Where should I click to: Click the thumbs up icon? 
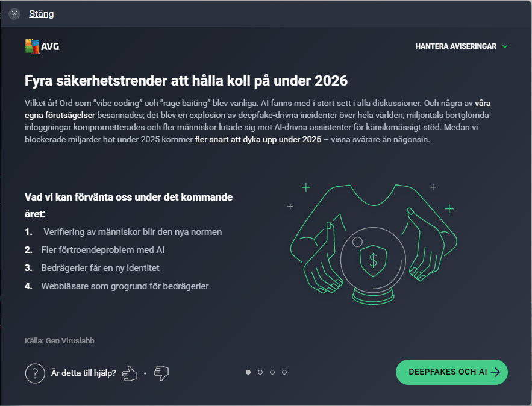(129, 373)
